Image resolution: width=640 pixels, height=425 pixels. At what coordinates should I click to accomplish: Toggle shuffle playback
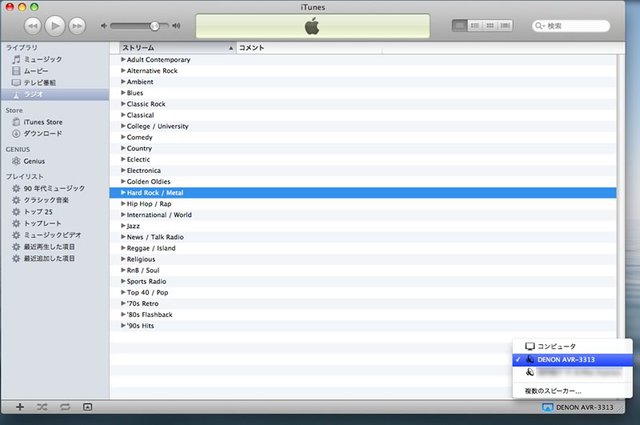[x=42, y=407]
